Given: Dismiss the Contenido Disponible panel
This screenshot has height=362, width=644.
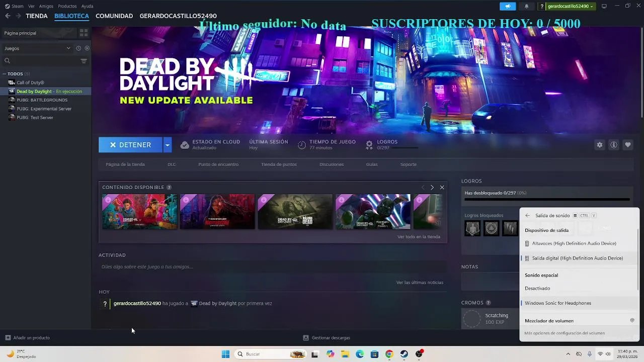Looking at the screenshot, I should click(442, 188).
